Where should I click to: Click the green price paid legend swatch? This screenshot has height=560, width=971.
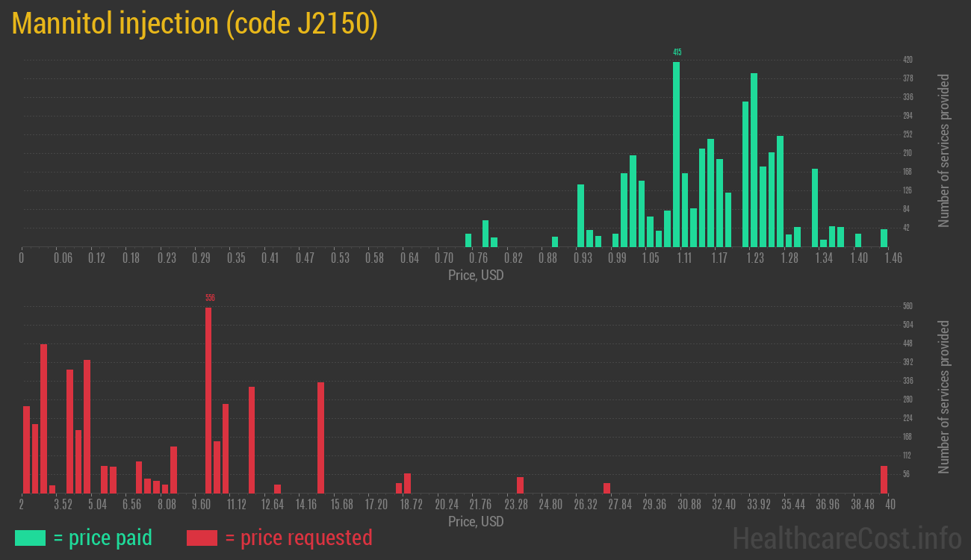pyautogui.click(x=30, y=538)
